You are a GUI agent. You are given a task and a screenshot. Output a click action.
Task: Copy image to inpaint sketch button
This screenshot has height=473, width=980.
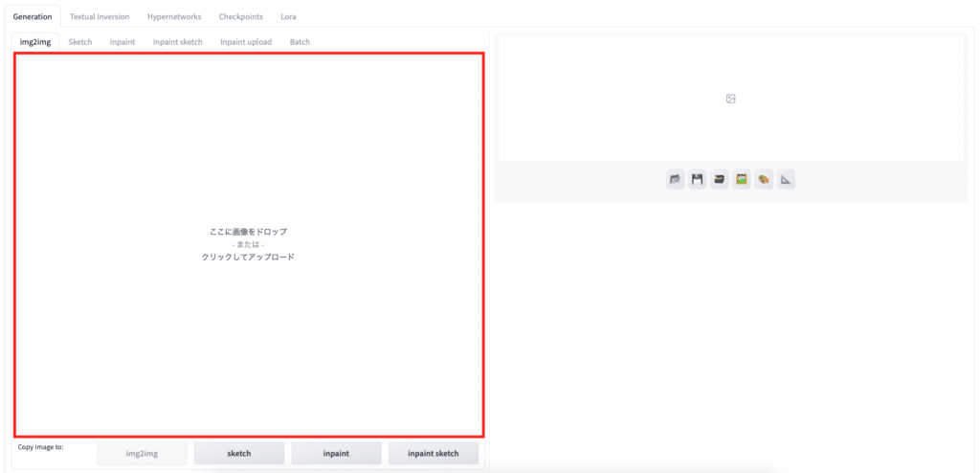434,454
